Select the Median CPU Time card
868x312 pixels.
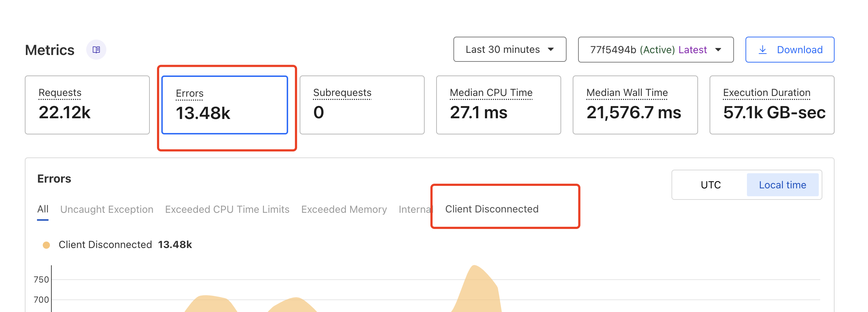pyautogui.click(x=499, y=105)
